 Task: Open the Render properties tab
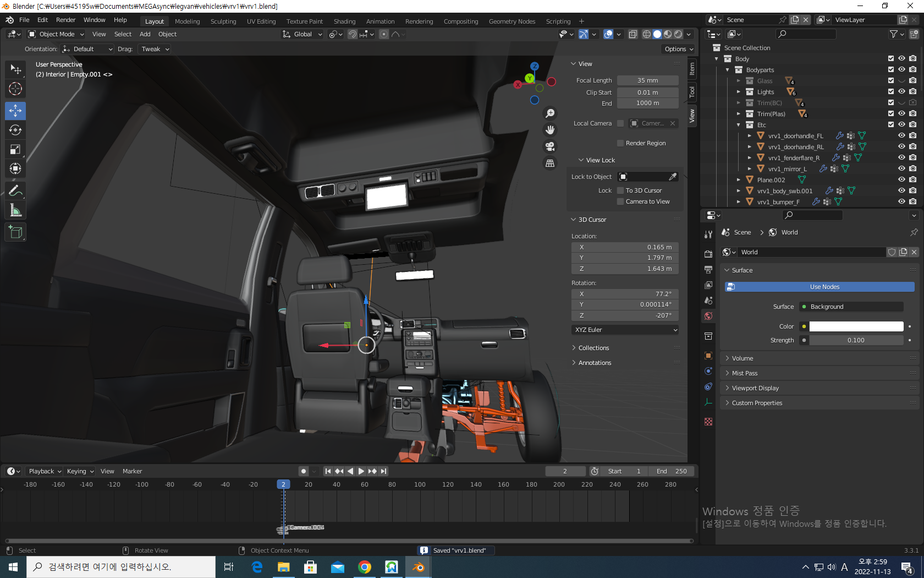708,254
